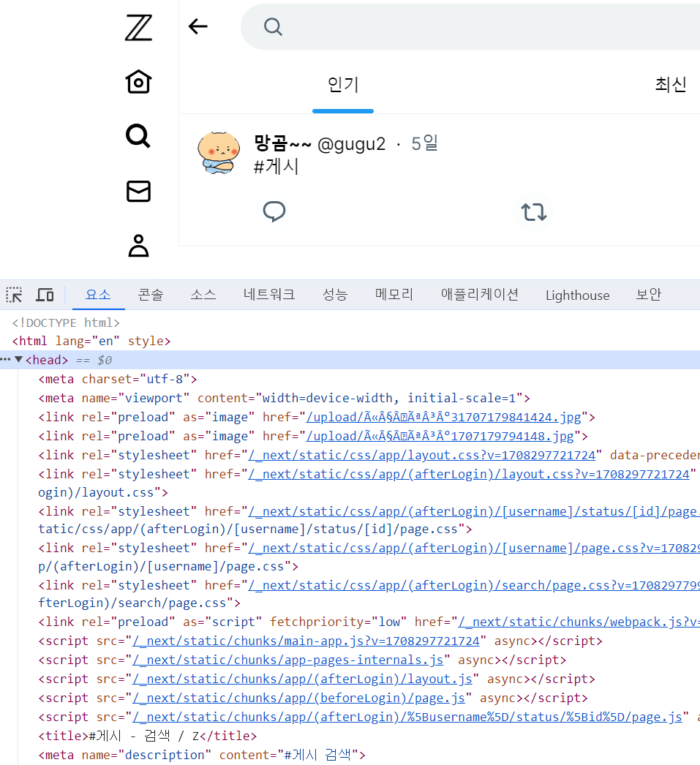Open the 소스 DevTools tab
This screenshot has height=765, width=700.
[x=203, y=295]
